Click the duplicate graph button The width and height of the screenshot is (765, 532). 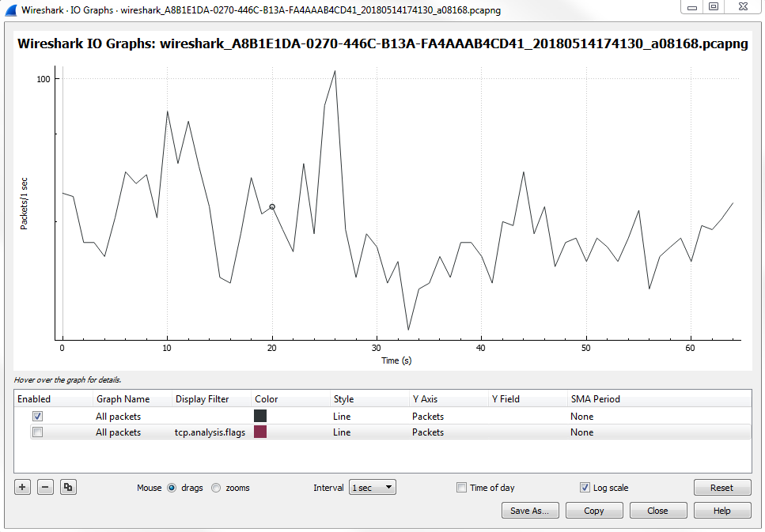[68, 487]
